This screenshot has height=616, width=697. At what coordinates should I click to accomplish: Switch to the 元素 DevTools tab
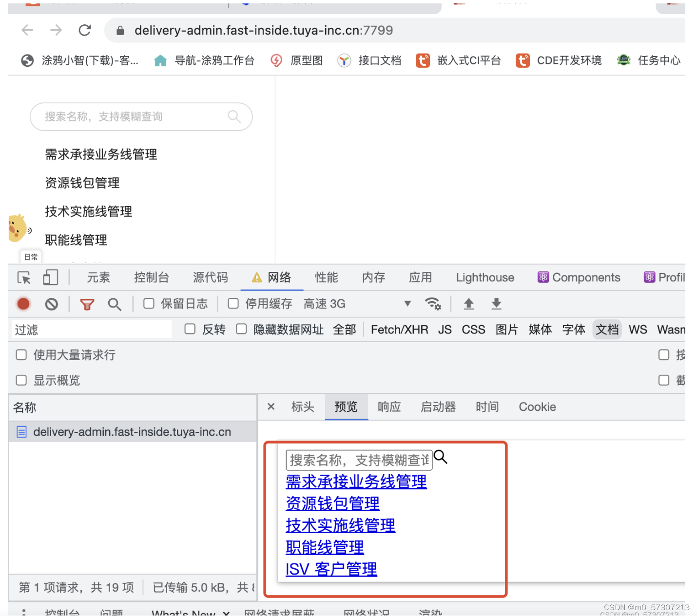98,277
